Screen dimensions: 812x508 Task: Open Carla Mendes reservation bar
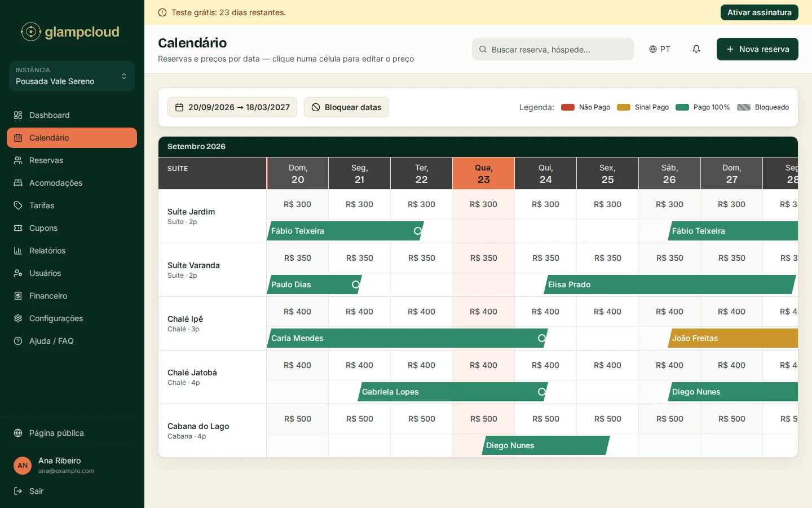pyautogui.click(x=407, y=338)
